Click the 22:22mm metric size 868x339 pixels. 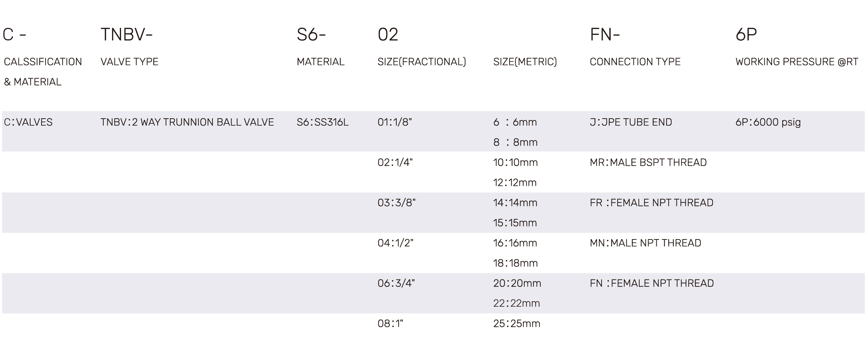[517, 303]
